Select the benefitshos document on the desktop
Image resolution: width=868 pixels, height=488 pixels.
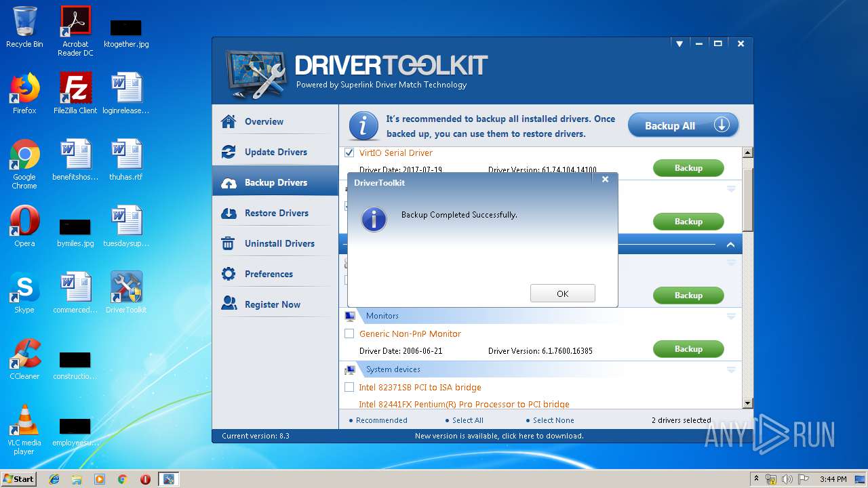click(75, 160)
